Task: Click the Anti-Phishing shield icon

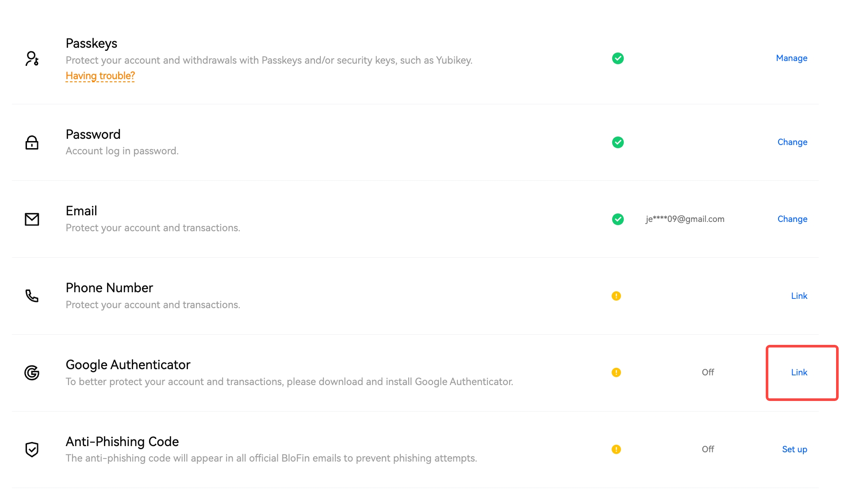Action: point(32,450)
